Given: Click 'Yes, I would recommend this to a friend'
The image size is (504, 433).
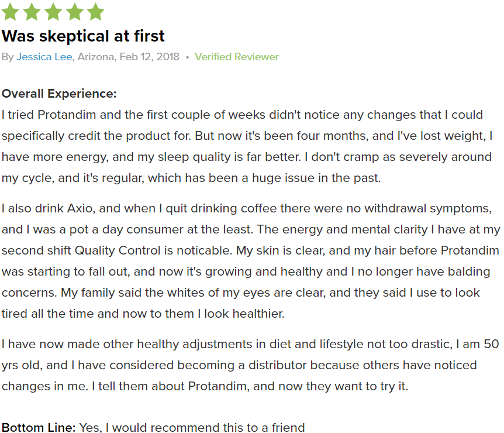Looking at the screenshot, I should pyautogui.click(x=192, y=427).
